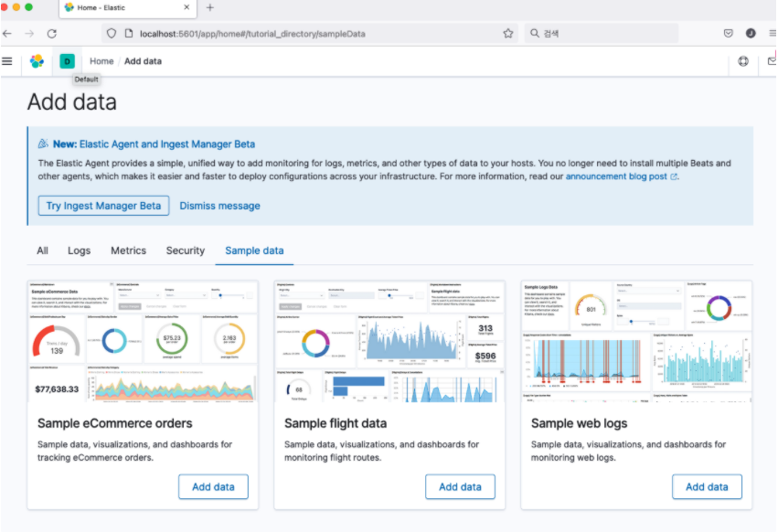
Task: Click the Sample flight data title
Action: [x=336, y=423]
